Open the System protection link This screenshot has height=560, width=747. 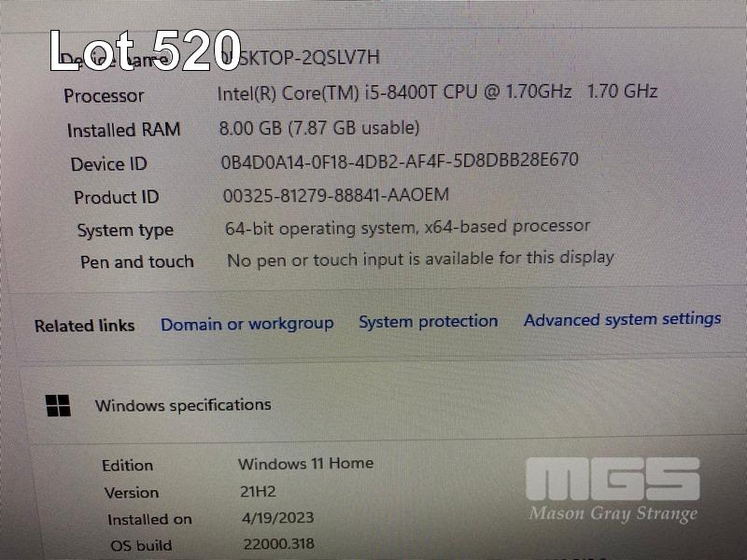(x=429, y=321)
